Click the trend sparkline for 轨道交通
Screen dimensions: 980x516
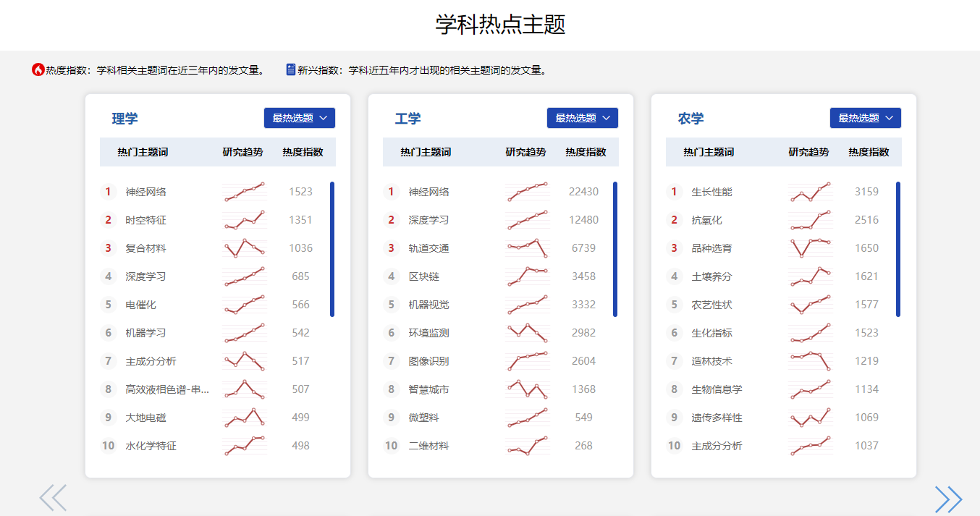coord(527,248)
